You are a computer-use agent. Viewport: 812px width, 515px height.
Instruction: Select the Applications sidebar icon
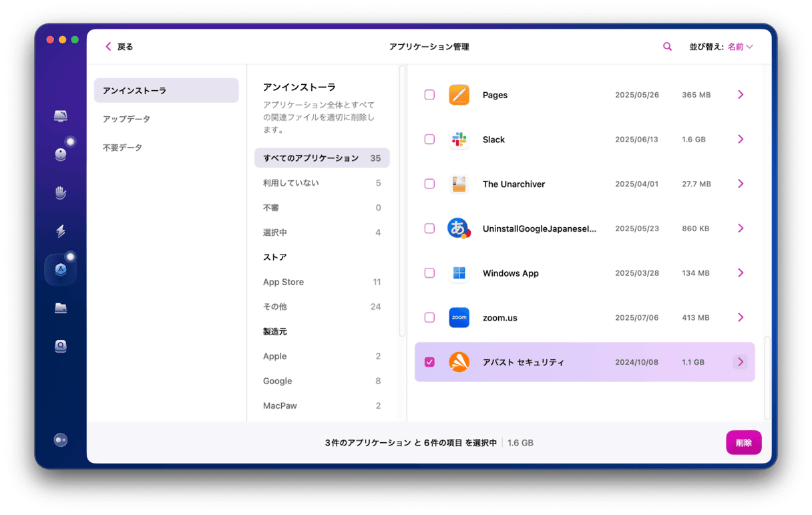pyautogui.click(x=61, y=270)
